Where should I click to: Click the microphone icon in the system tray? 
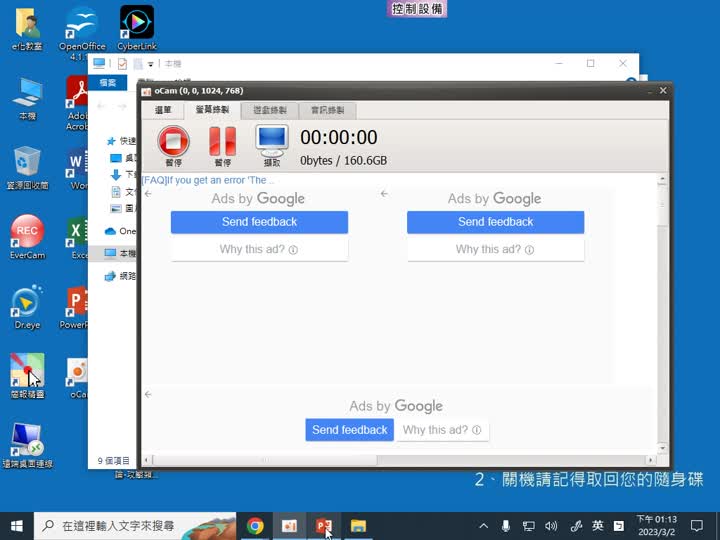pyautogui.click(x=506, y=526)
